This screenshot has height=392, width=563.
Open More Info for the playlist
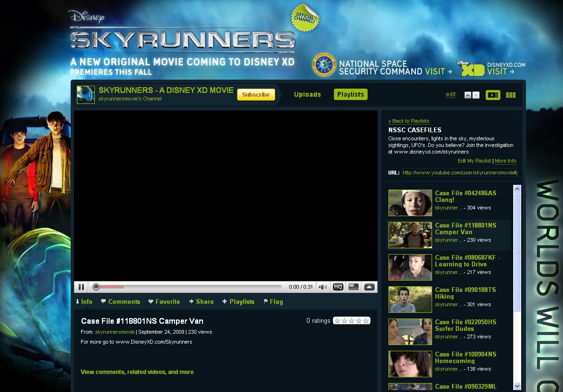(x=506, y=161)
